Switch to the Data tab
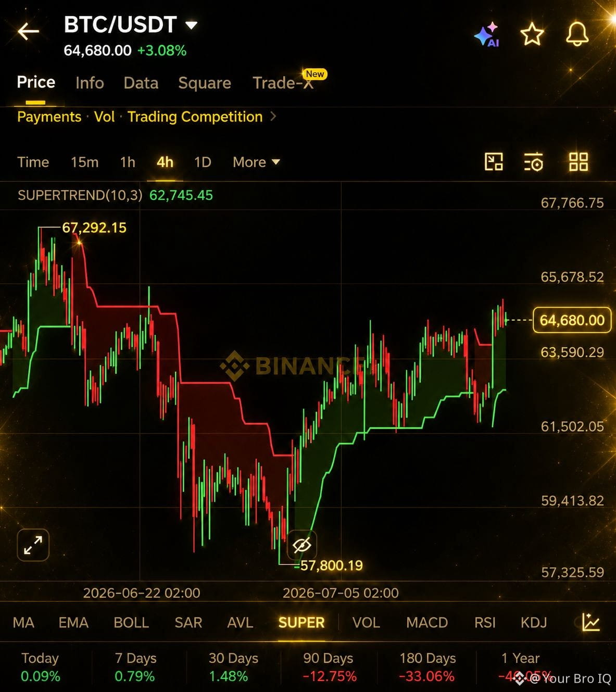 [141, 83]
